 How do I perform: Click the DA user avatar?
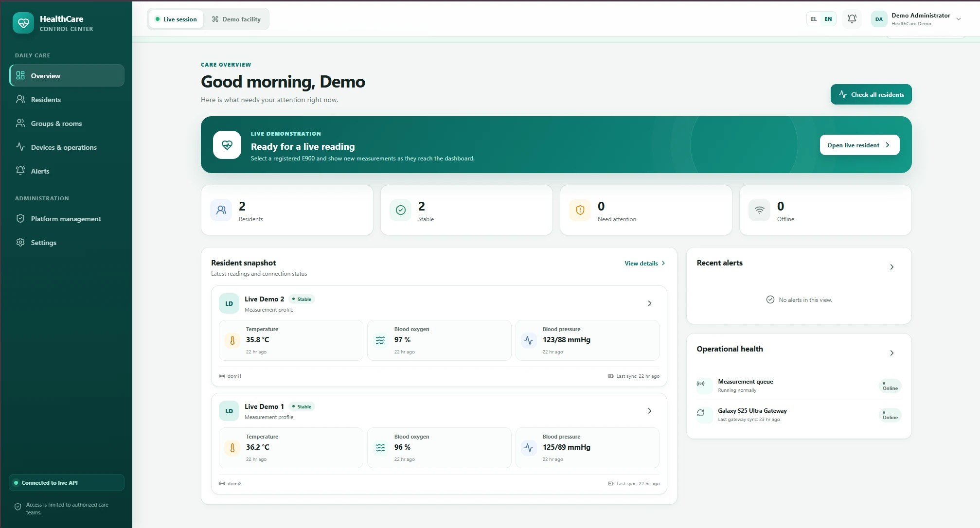879,19
